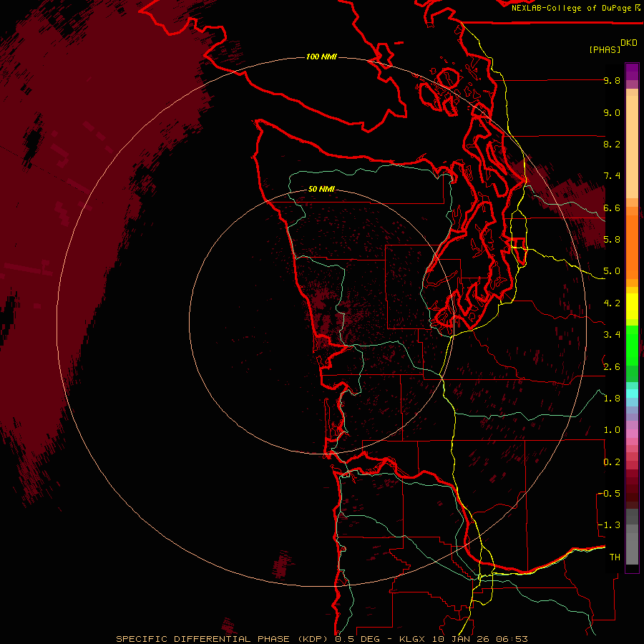
Task: Click the 4.2 legend value
Action: click(x=612, y=303)
